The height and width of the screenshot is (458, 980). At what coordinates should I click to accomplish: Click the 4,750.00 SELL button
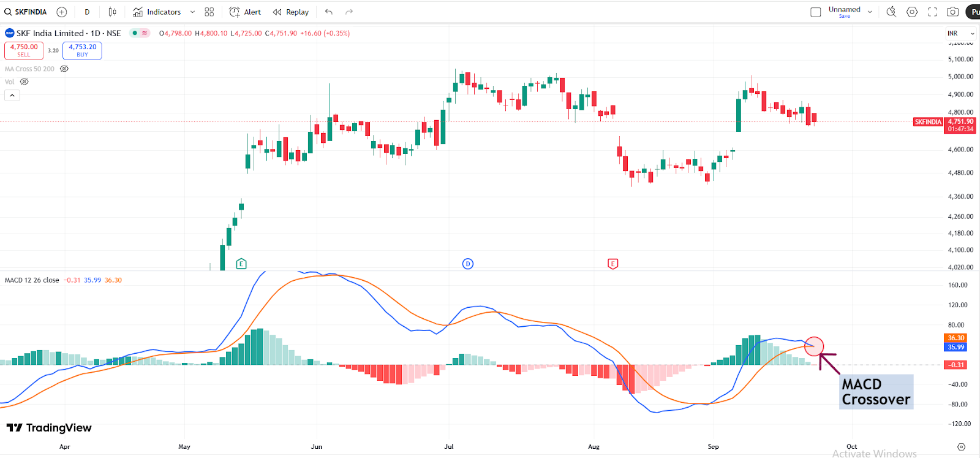24,50
